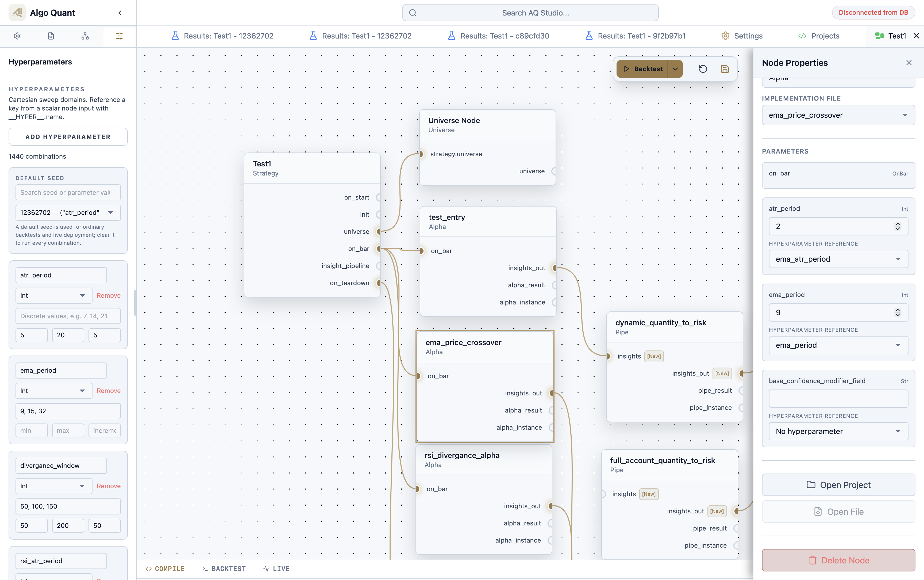This screenshot has width=924, height=580.
Task: Click the Open File button
Action: pyautogui.click(x=838, y=512)
